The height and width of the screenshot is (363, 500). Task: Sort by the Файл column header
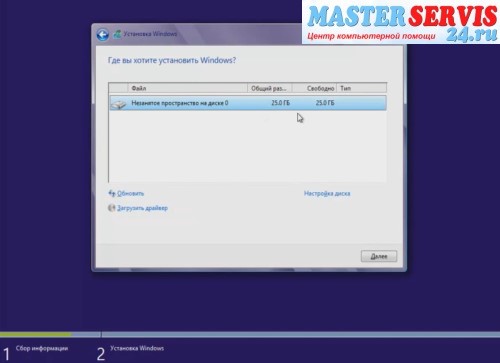(188, 88)
